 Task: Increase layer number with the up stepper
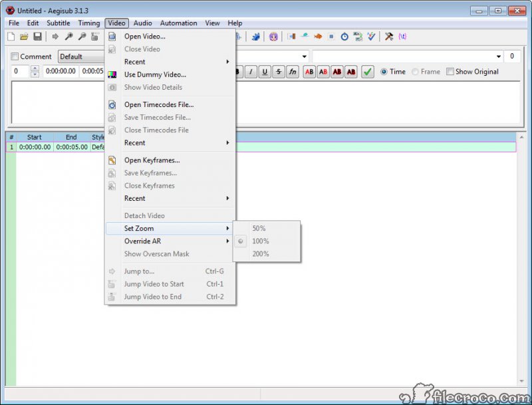[x=35, y=68]
